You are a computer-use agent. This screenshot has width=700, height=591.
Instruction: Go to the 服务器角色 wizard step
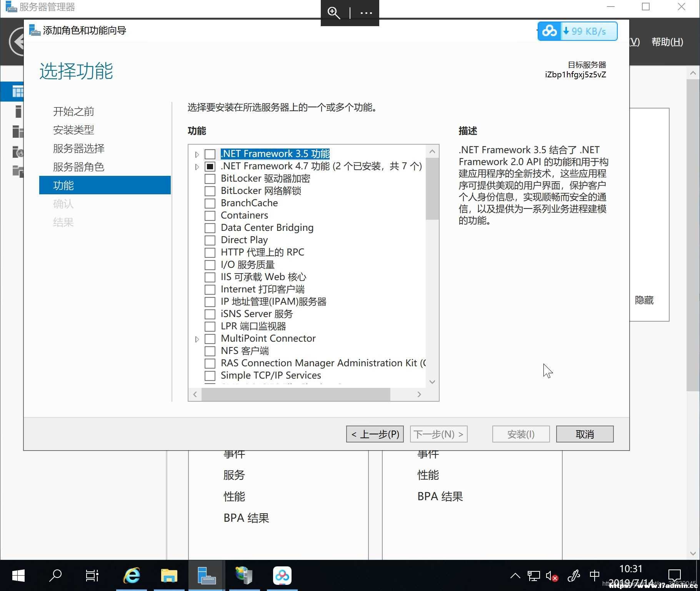pyautogui.click(x=79, y=167)
